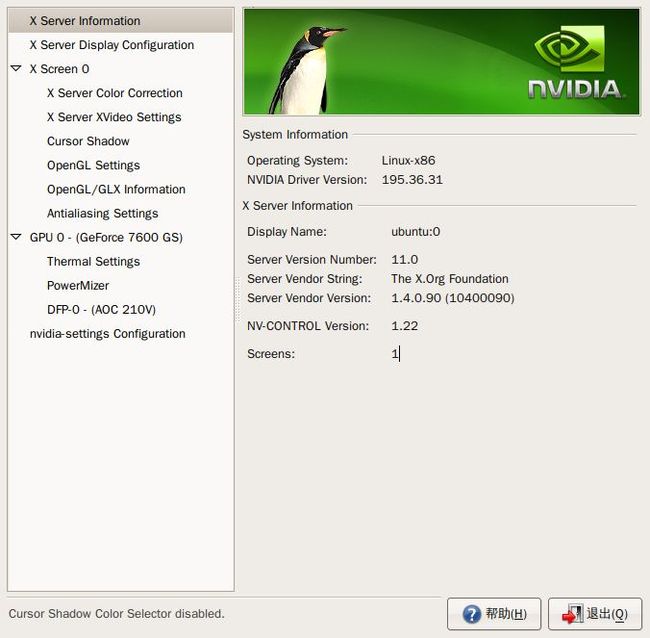Click the driver version 195.36.31
This screenshot has width=650, height=638.
coord(412,180)
